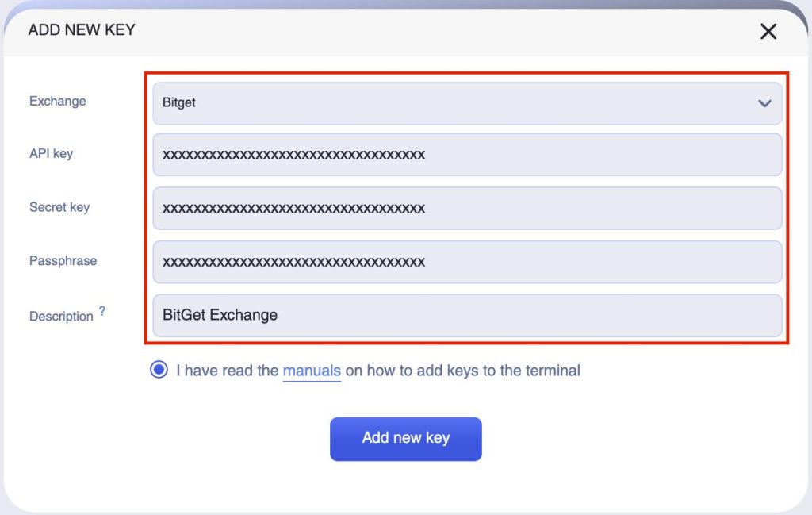Click the ADD NEW KEY title
812x515 pixels.
82,30
